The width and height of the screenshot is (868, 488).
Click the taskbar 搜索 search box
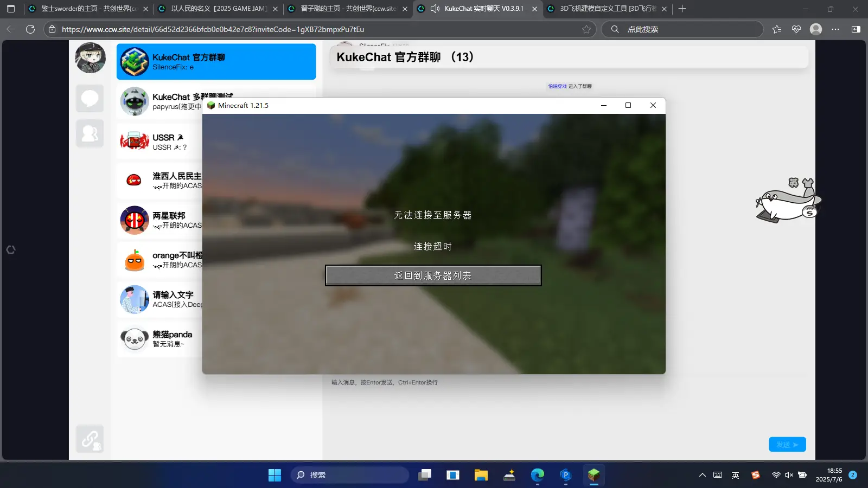point(350,475)
